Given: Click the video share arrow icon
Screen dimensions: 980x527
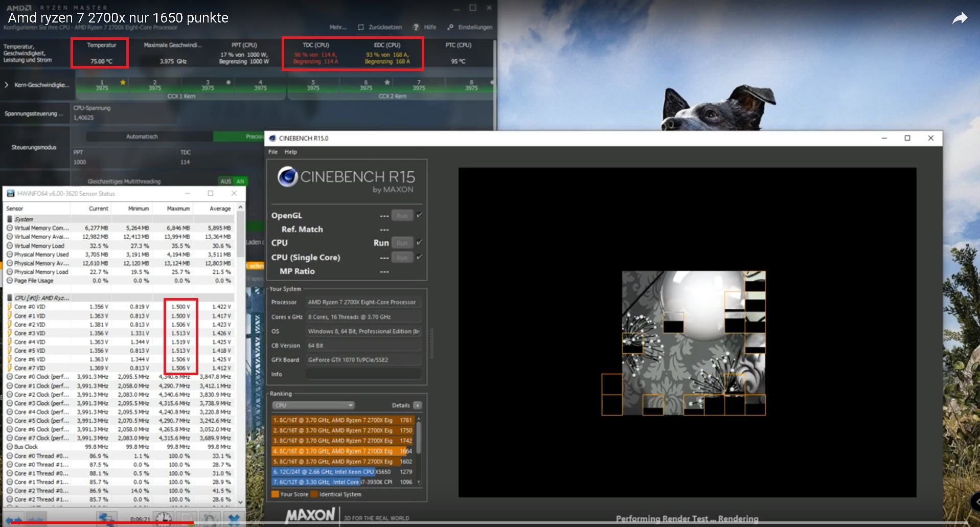Looking at the screenshot, I should point(960,19).
